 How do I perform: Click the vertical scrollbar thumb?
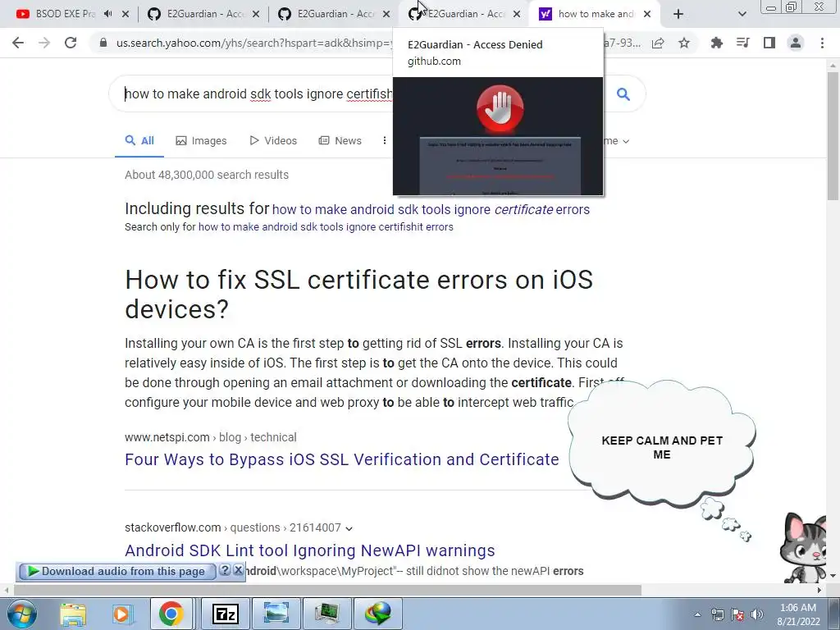(833, 135)
